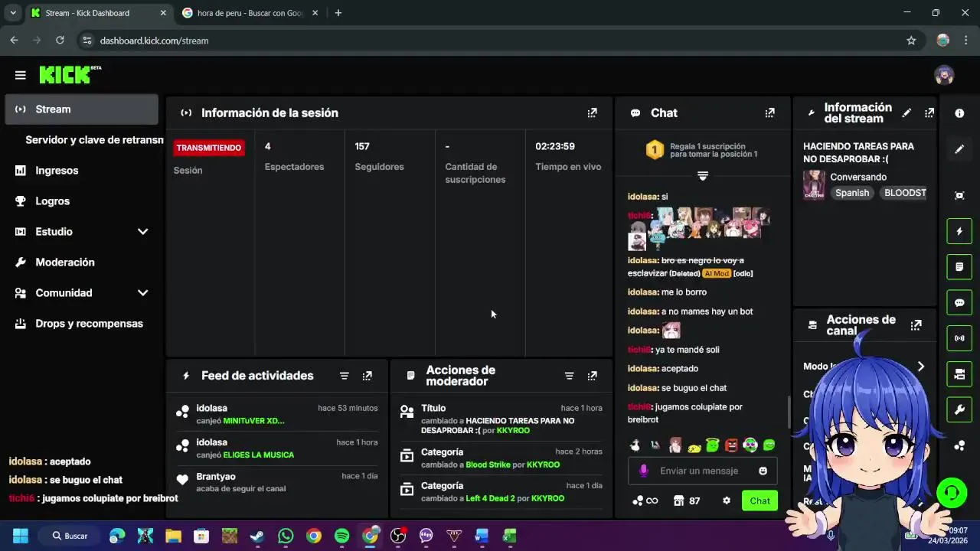Click the broadcast signal icon in right sidebar
The height and width of the screenshot is (551, 980).
(x=959, y=338)
